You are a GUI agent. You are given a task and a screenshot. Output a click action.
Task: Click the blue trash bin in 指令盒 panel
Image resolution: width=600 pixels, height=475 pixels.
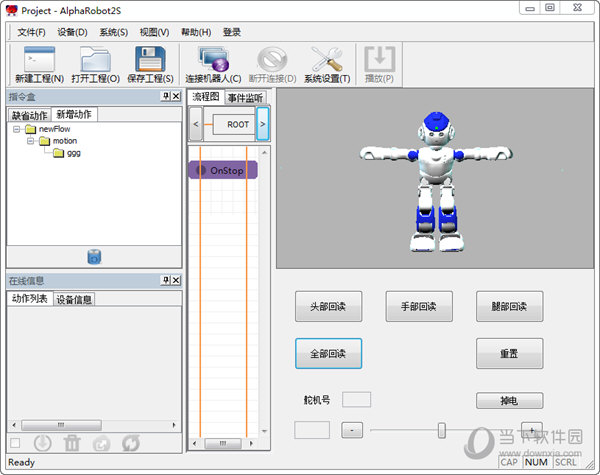(x=94, y=257)
